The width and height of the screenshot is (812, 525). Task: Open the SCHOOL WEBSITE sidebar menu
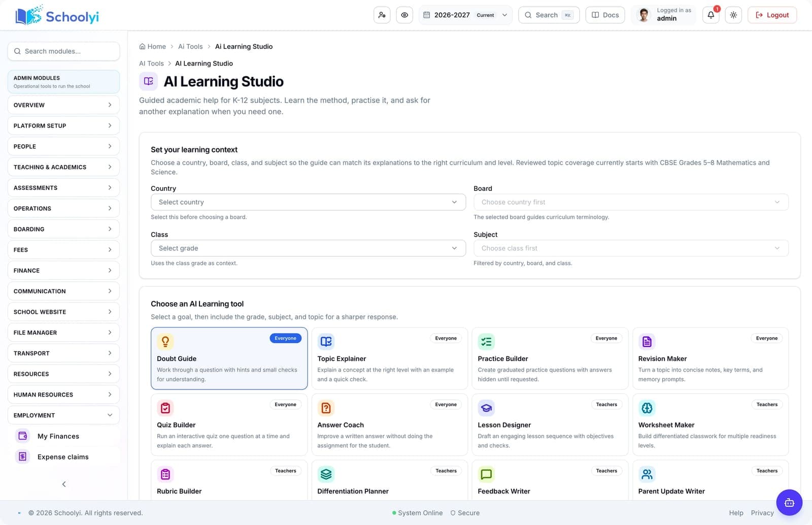pyautogui.click(x=63, y=312)
